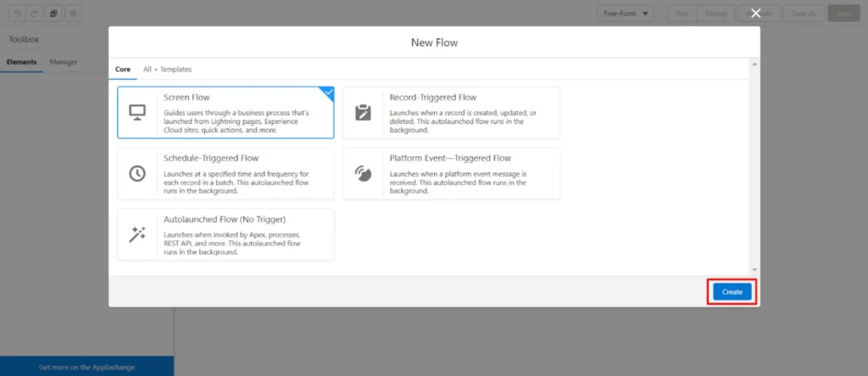The height and width of the screenshot is (376, 868).
Task: Click the Redo arrow in toolbar
Action: click(34, 14)
